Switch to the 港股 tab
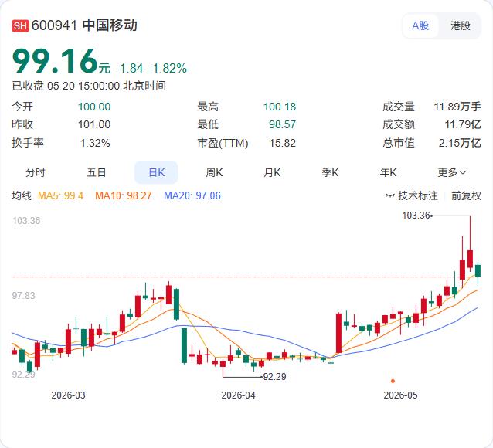This screenshot has width=493, height=448. [461, 25]
